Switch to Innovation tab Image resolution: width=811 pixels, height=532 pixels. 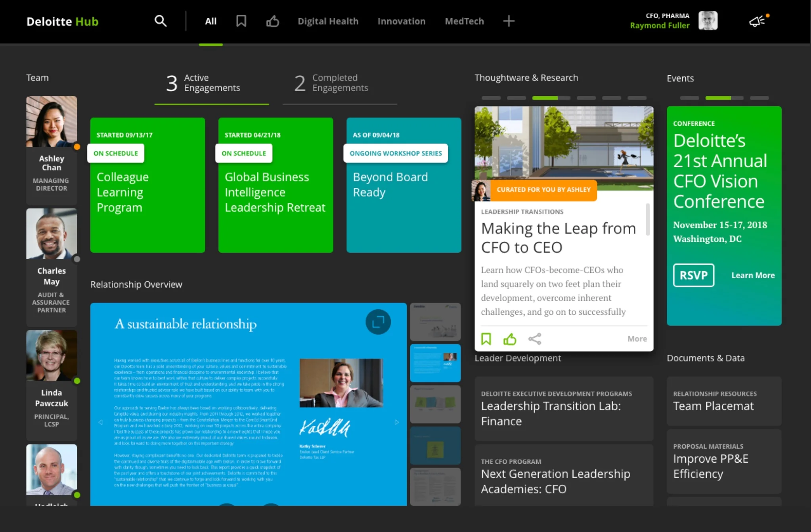click(x=401, y=21)
